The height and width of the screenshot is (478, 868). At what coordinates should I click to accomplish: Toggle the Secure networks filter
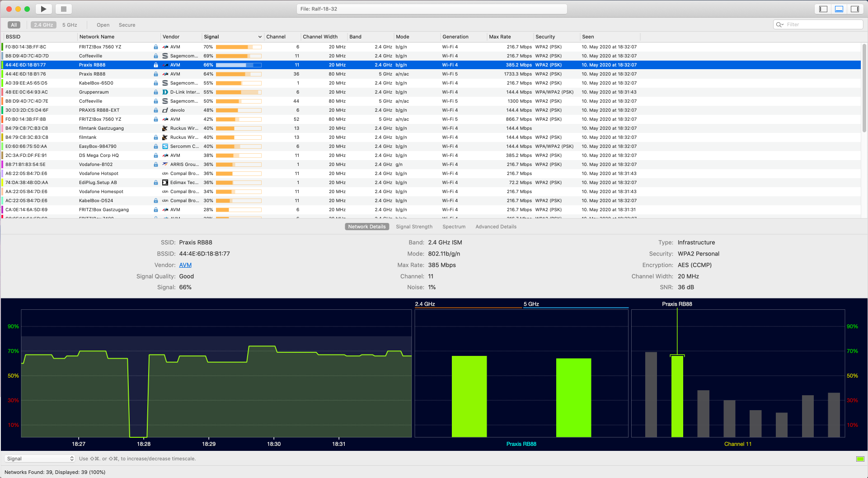click(x=127, y=25)
